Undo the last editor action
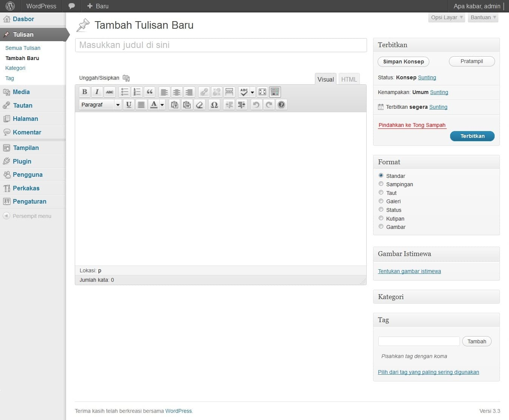 256,105
